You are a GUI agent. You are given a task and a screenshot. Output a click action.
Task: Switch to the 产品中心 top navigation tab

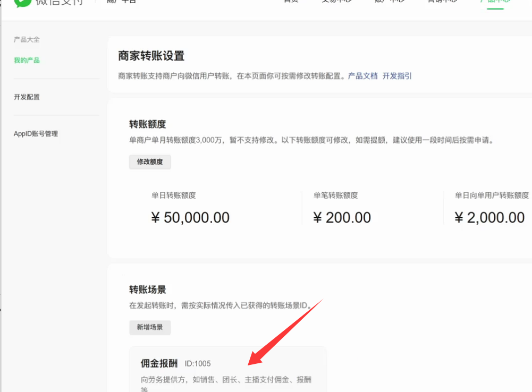pyautogui.click(x=495, y=2)
